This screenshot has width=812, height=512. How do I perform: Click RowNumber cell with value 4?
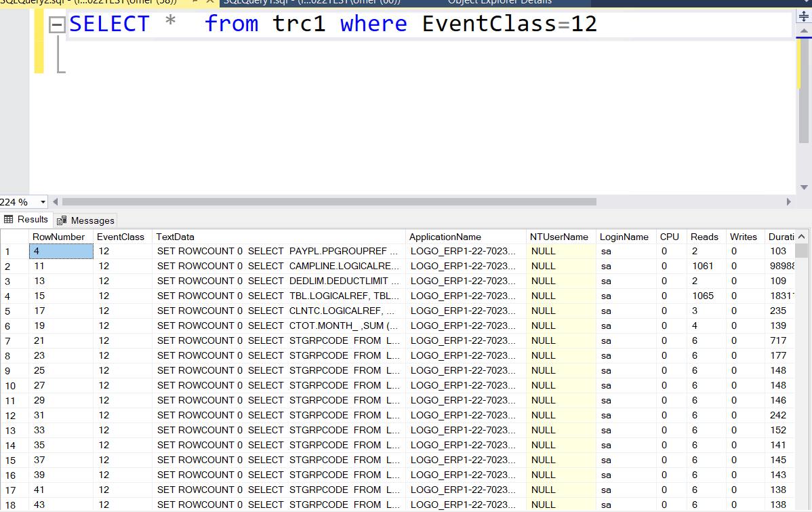coord(61,252)
